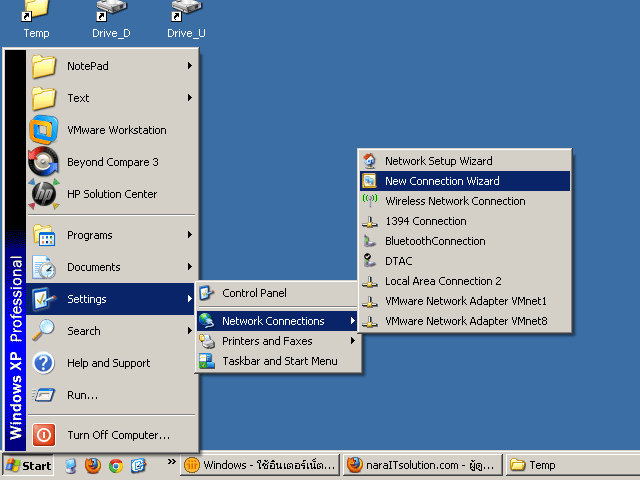Launch Firefox from quick launch bar

coord(93,465)
